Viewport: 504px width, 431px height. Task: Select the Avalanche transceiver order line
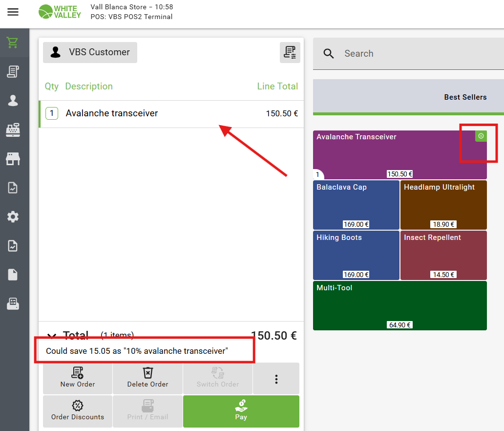[171, 114]
